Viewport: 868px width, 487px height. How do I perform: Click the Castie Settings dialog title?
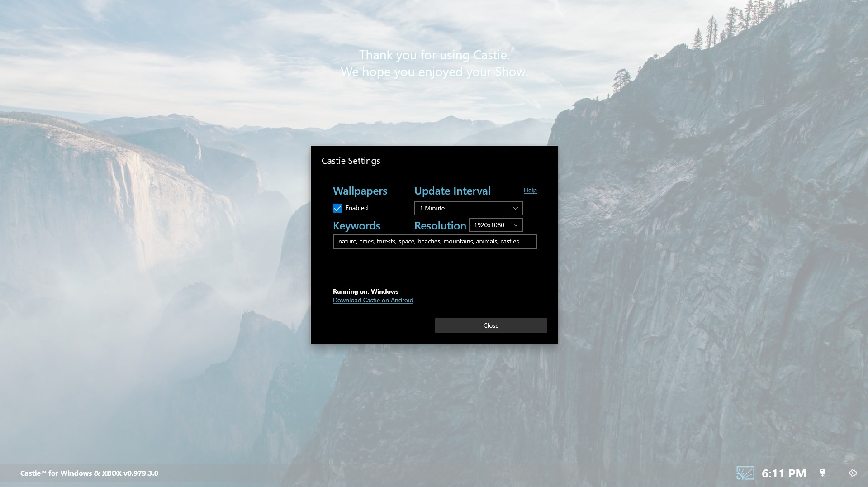point(351,161)
